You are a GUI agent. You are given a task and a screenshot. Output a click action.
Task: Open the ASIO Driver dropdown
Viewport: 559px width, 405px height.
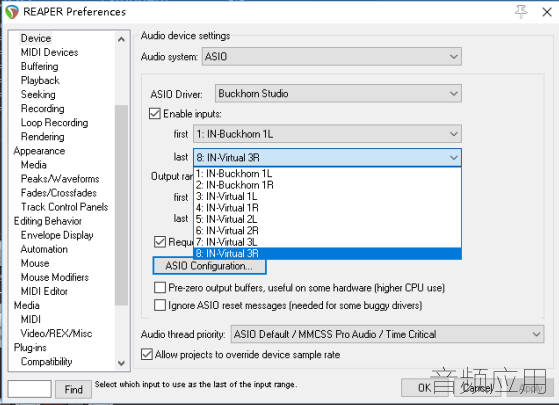pyautogui.click(x=338, y=93)
